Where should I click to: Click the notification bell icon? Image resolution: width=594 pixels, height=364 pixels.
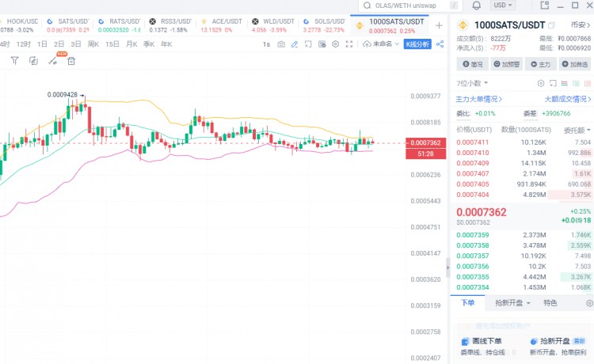(477, 6)
